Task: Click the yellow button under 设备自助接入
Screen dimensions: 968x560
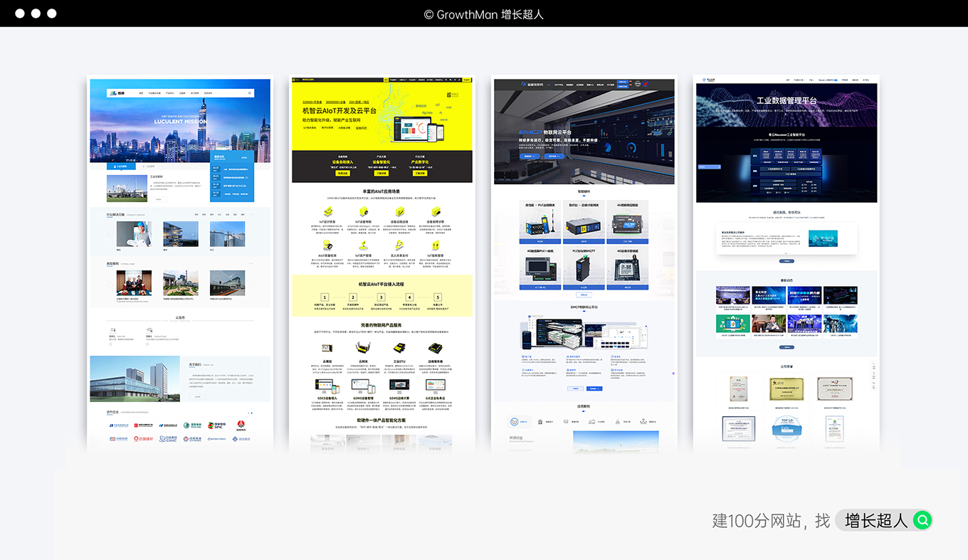Action: click(343, 173)
